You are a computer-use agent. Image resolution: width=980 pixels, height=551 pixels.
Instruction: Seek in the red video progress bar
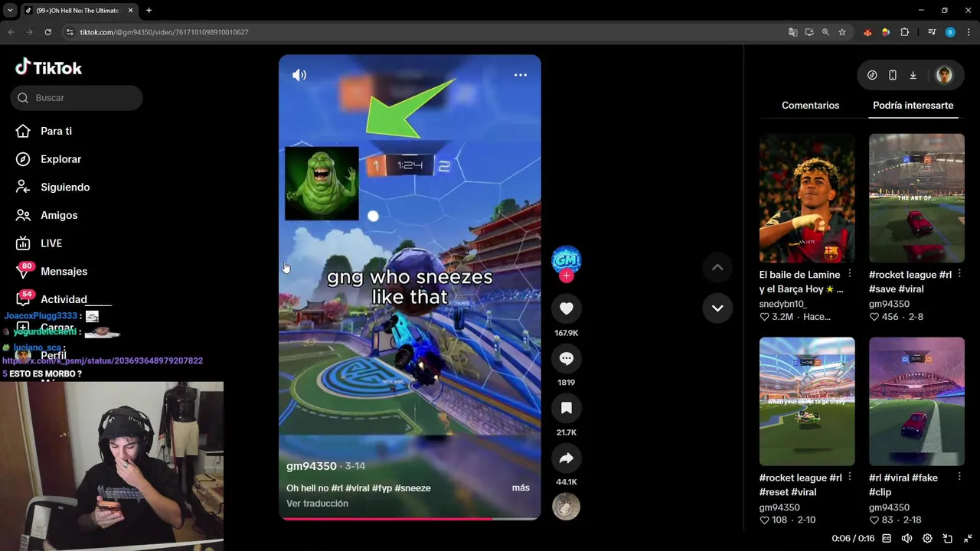click(x=410, y=519)
